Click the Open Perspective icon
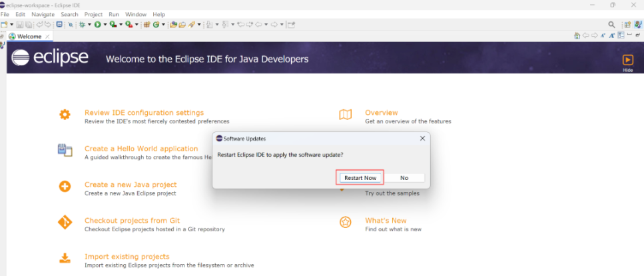This screenshot has width=644, height=276. click(627, 25)
